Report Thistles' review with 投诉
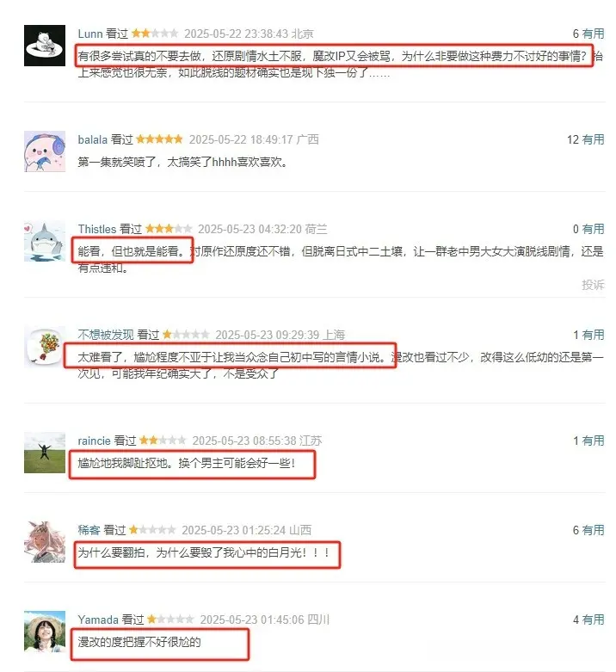Viewport: 616px width, 672px height. coord(594,285)
